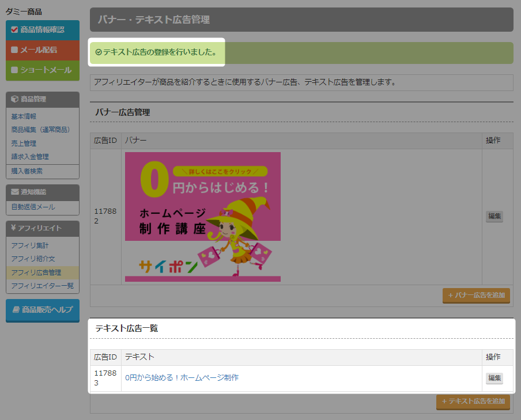This screenshot has width=521, height=420.
Task: Click the text ad ID 117883 cell
Action: [105, 378]
